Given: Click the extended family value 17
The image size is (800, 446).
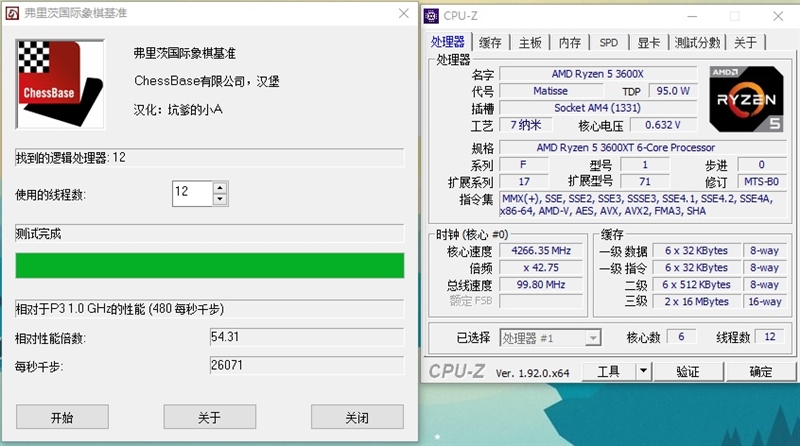Looking at the screenshot, I should pos(524,182).
